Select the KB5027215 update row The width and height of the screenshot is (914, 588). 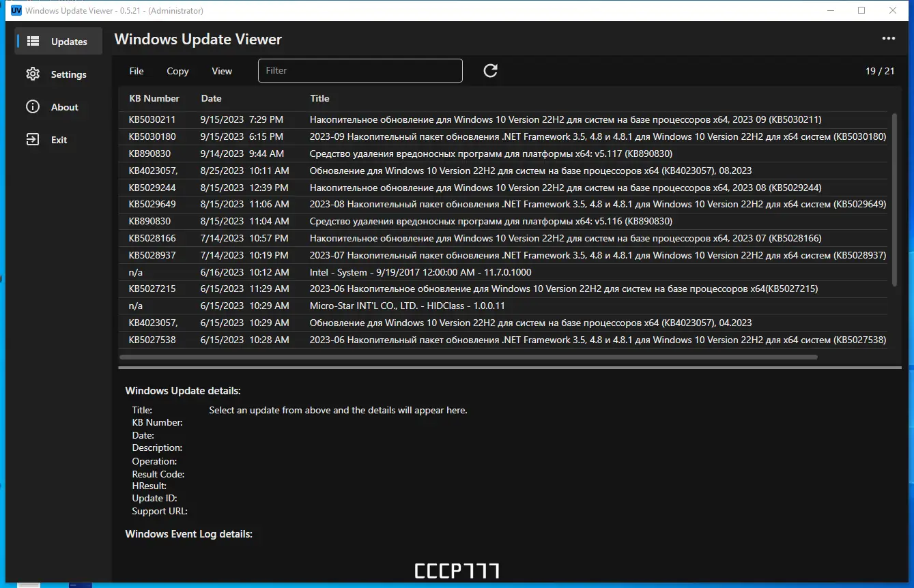[504, 289]
